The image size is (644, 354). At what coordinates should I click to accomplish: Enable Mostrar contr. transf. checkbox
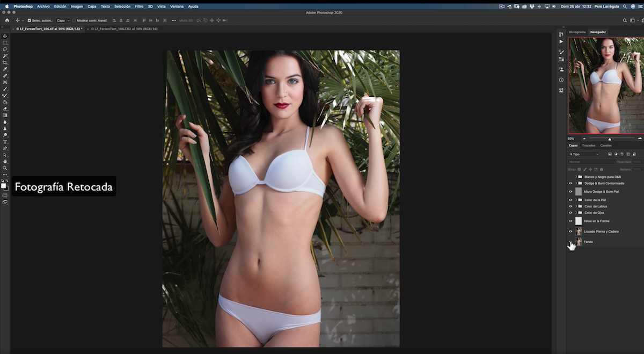(74, 20)
